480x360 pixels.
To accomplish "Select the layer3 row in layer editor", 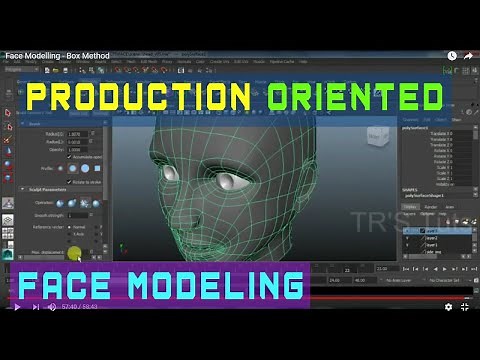I will point(437,231).
